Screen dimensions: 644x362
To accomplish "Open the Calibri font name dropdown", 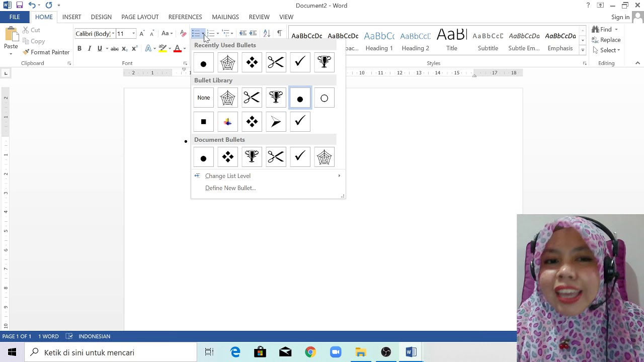I will [113, 34].
